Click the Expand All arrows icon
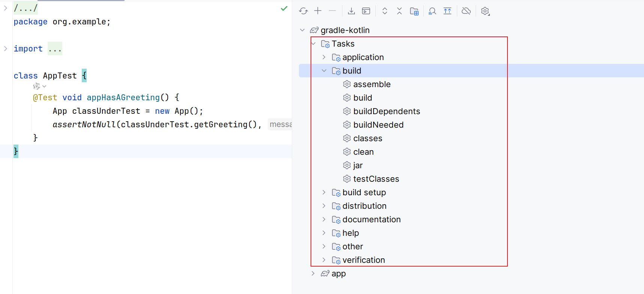The image size is (644, 294). 384,11
